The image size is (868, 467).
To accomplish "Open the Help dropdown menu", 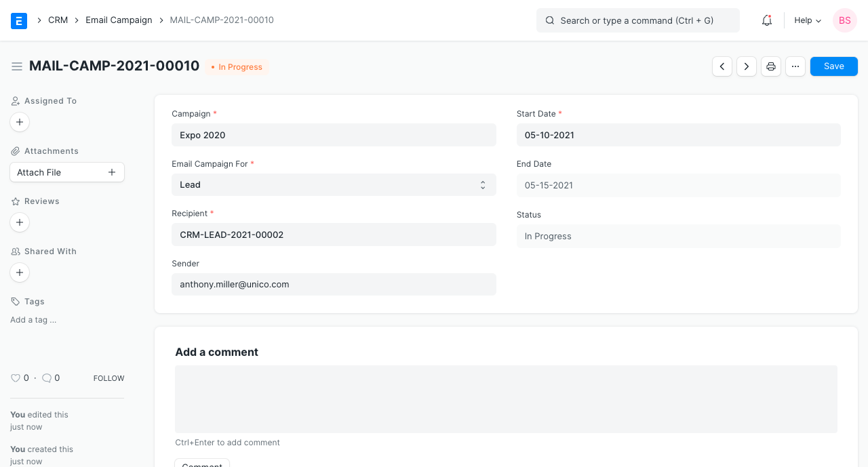I will 807,20.
